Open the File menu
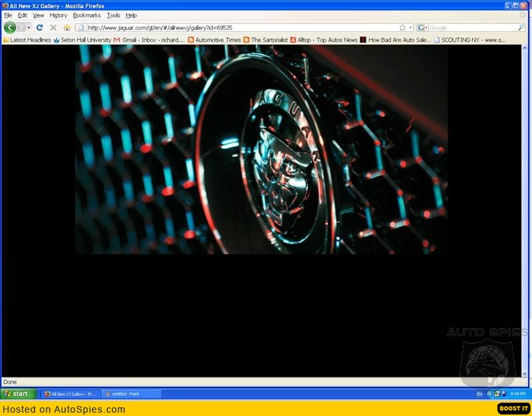Image resolution: width=532 pixels, height=416 pixels. pyautogui.click(x=8, y=15)
